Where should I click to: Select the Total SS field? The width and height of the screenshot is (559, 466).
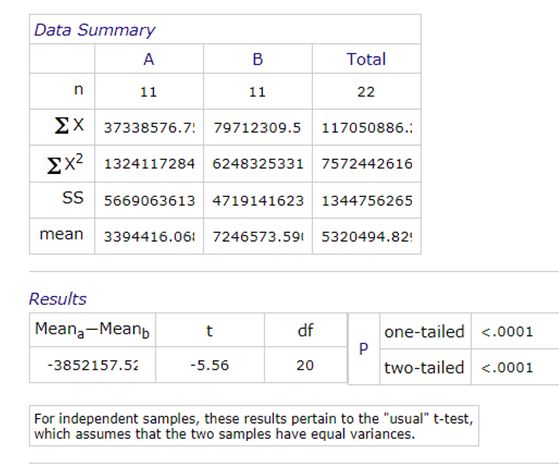366,201
